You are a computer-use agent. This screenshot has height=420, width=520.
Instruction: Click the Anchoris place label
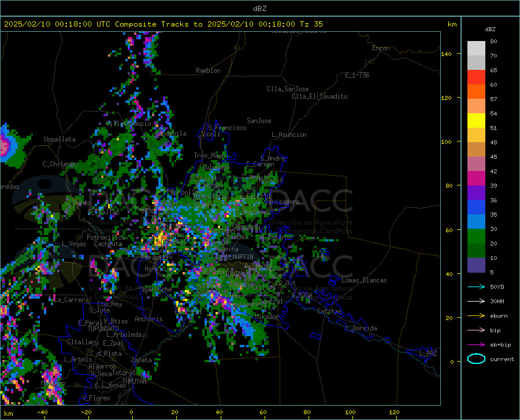pyautogui.click(x=148, y=319)
